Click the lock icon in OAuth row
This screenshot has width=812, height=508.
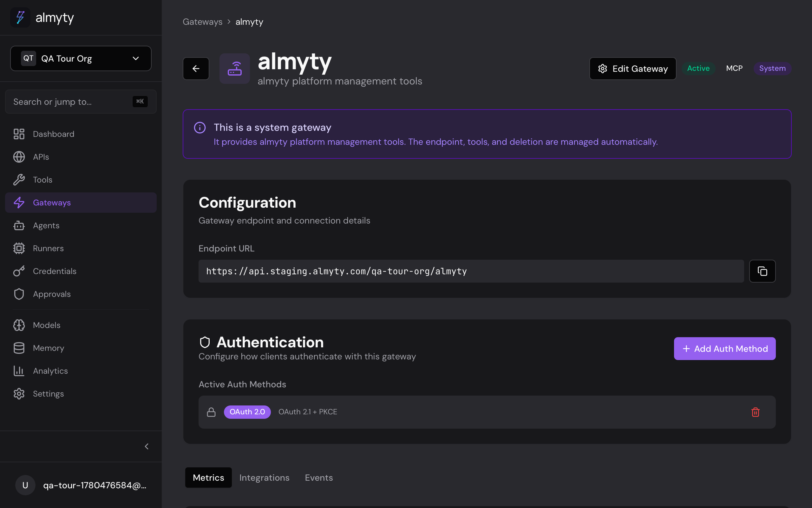coord(211,412)
